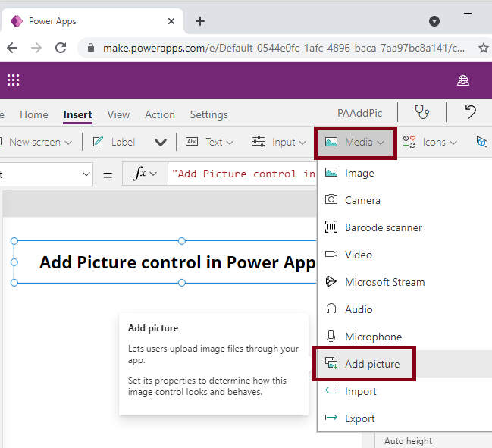Image resolution: width=492 pixels, height=448 pixels.
Task: Click the Media picture icon in toolbar
Action: (x=331, y=142)
